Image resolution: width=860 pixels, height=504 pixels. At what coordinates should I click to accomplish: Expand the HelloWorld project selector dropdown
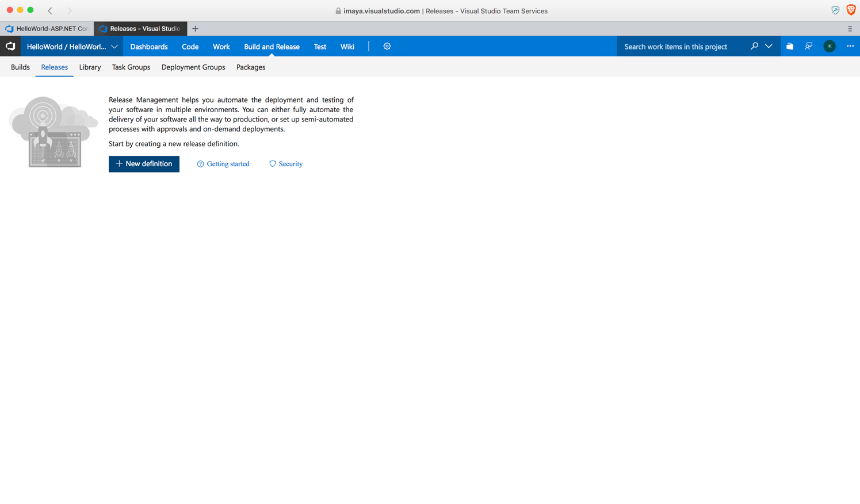coord(72,46)
